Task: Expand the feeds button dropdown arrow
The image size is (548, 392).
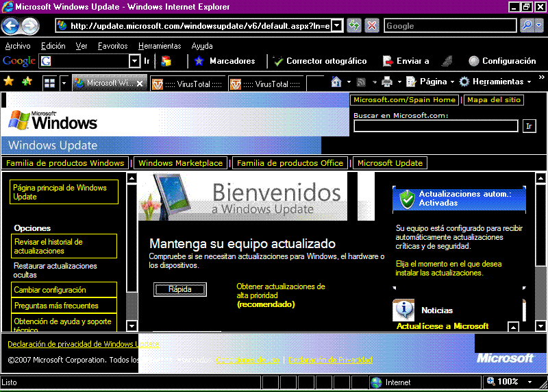Action: (374, 82)
